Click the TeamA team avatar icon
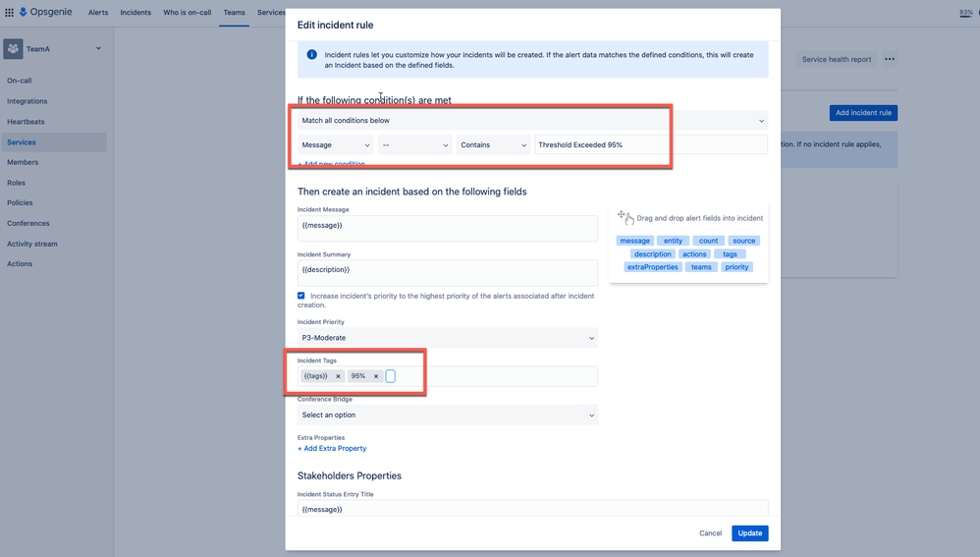This screenshot has width=980, height=557. 13,49
